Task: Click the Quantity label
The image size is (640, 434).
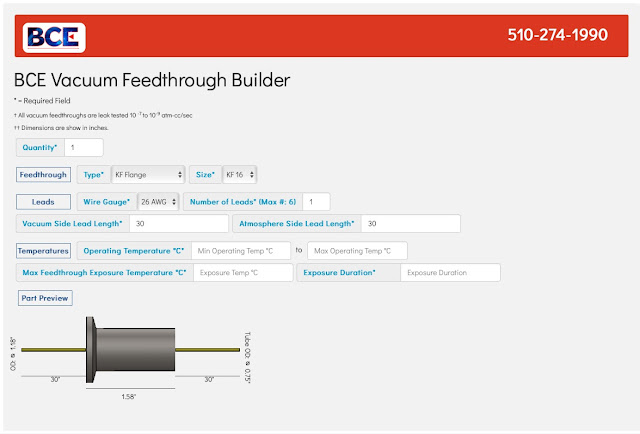Action: 40,147
